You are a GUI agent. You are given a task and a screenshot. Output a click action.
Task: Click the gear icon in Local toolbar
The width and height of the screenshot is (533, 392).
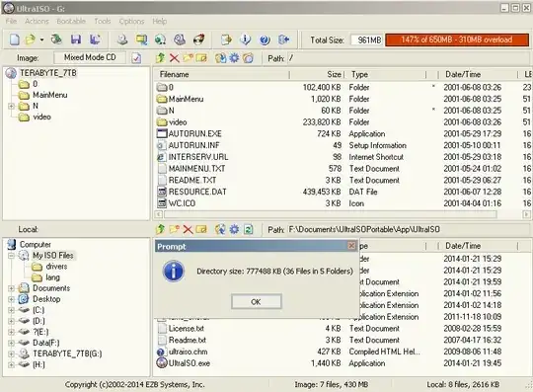[234, 229]
